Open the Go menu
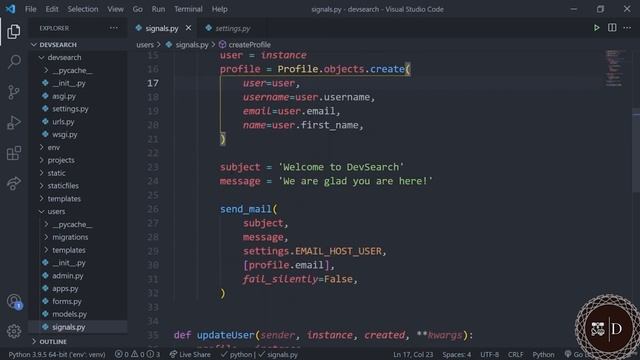Screen dimensions: 640x360 [x=138, y=9]
